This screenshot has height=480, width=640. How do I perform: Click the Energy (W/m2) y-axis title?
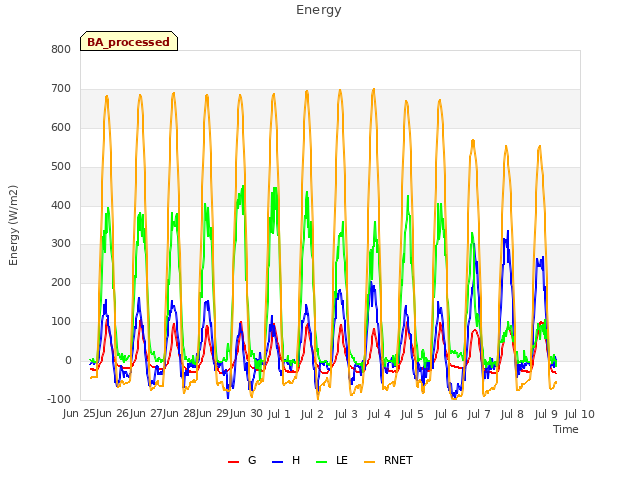[13, 225]
